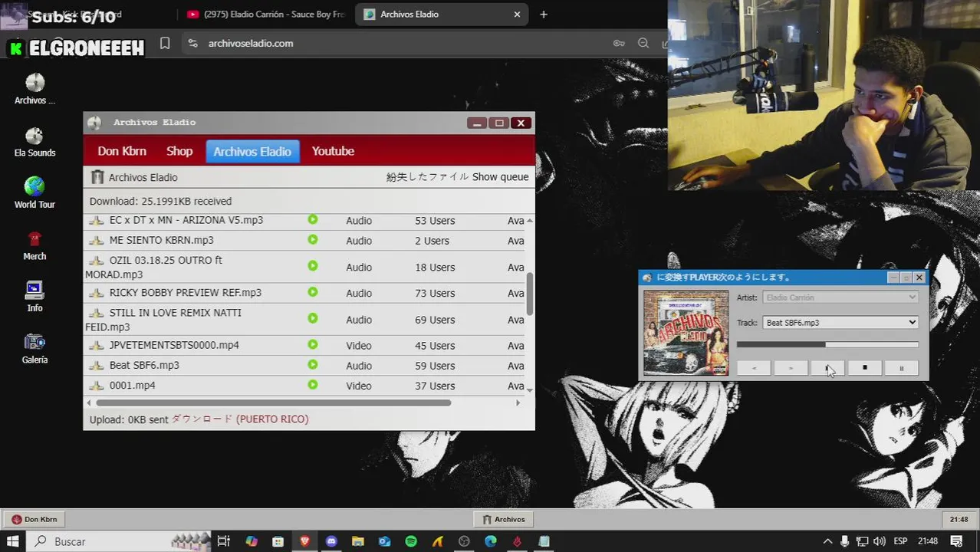This screenshot has width=980, height=552.
Task: Click the player play button
Action: click(x=827, y=368)
